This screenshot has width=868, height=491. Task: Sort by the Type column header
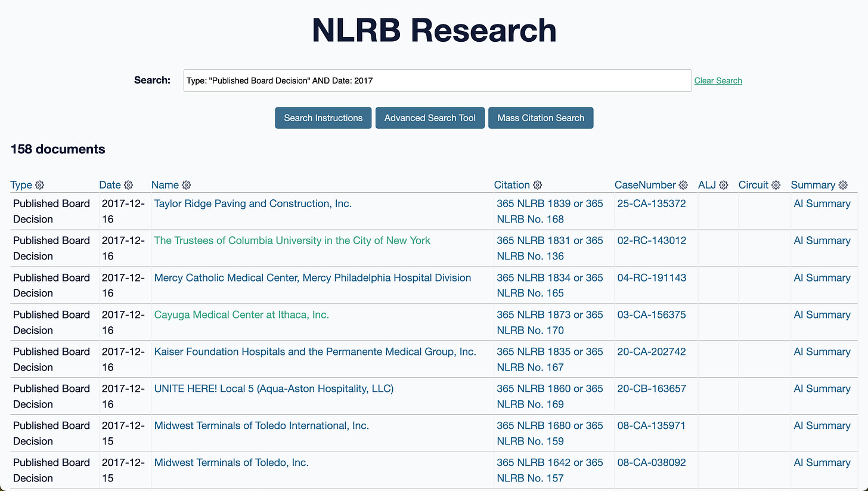tap(21, 185)
